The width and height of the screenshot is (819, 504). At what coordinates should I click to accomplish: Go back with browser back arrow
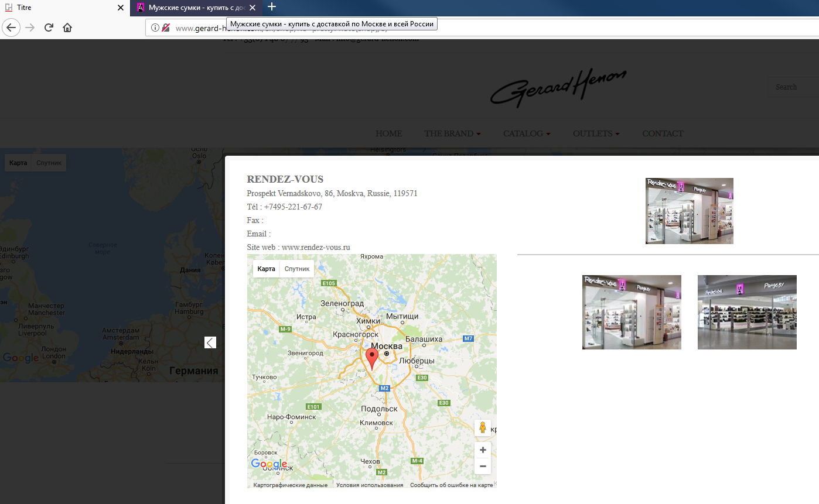pos(11,28)
